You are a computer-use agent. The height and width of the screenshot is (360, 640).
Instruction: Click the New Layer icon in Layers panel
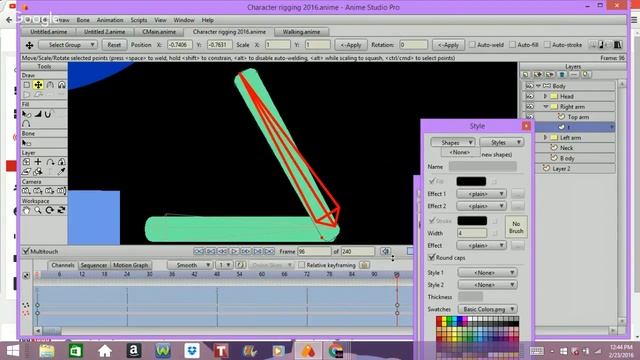526,75
